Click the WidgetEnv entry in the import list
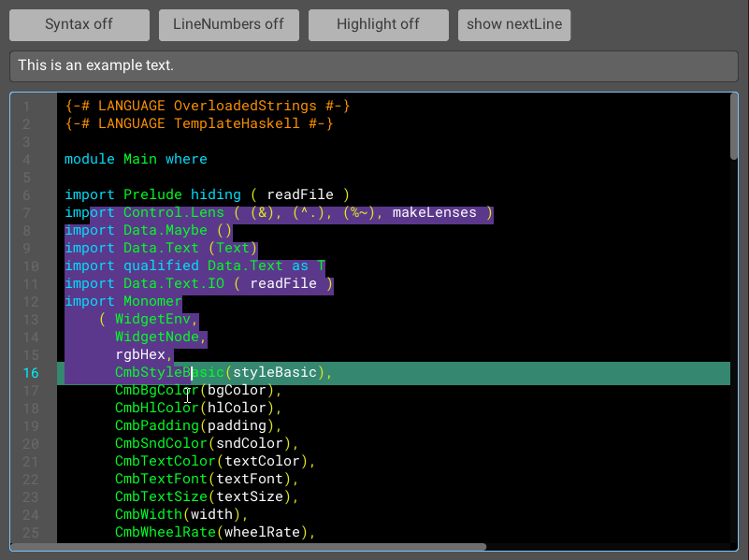 pyautogui.click(x=154, y=319)
